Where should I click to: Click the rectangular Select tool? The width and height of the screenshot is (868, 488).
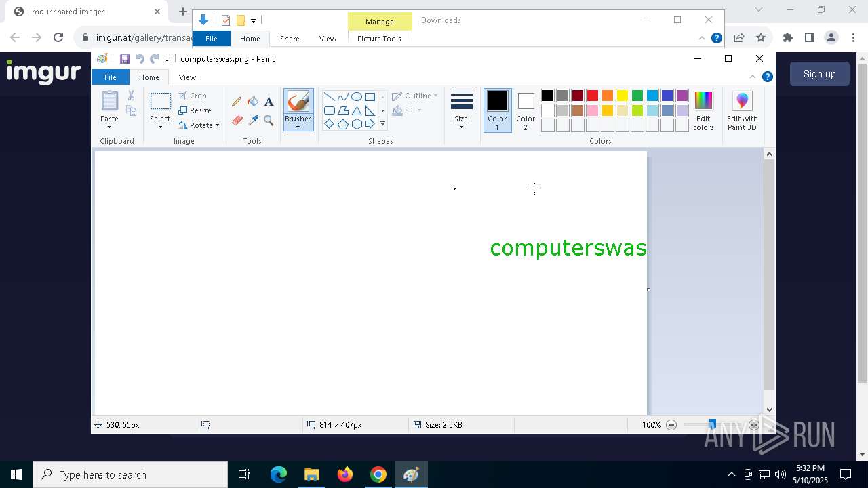click(160, 102)
